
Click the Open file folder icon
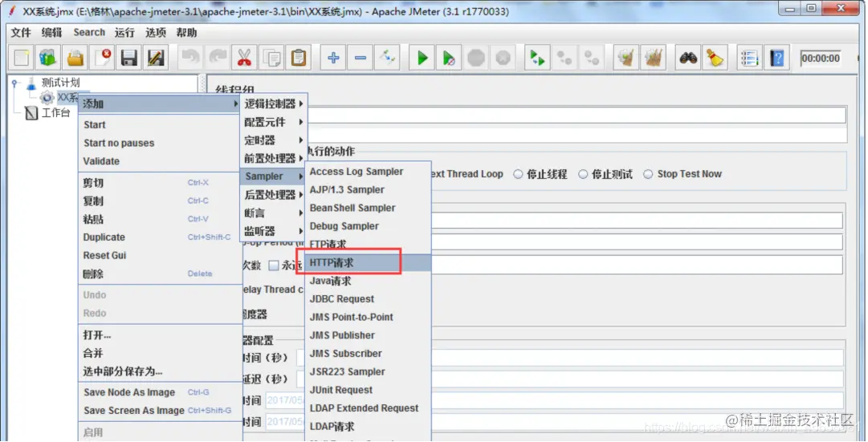coord(75,58)
